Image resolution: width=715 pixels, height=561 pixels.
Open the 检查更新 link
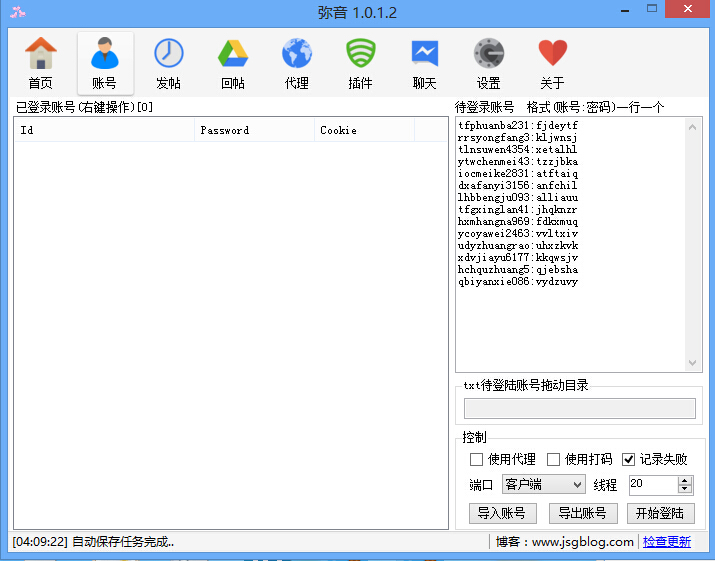pyautogui.click(x=667, y=542)
